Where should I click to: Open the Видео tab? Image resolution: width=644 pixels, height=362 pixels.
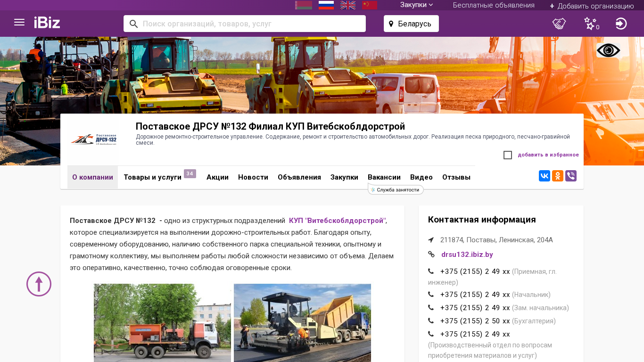[x=421, y=177]
